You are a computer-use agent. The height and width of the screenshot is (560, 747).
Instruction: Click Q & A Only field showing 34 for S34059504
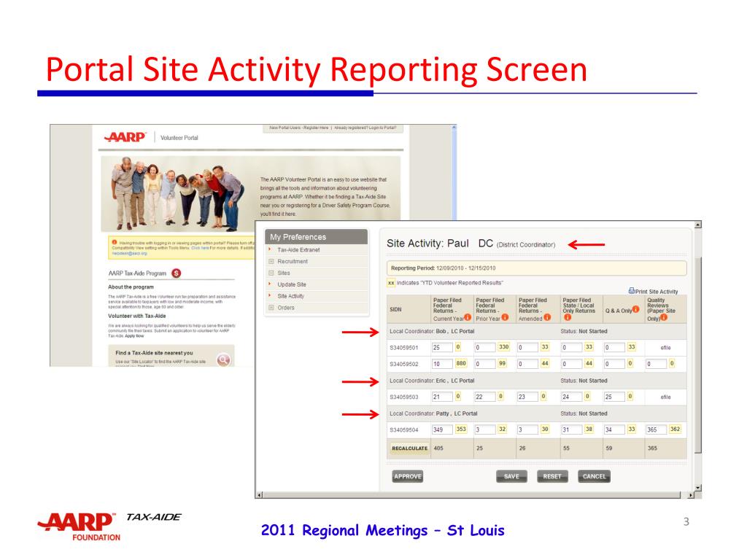[x=614, y=429]
